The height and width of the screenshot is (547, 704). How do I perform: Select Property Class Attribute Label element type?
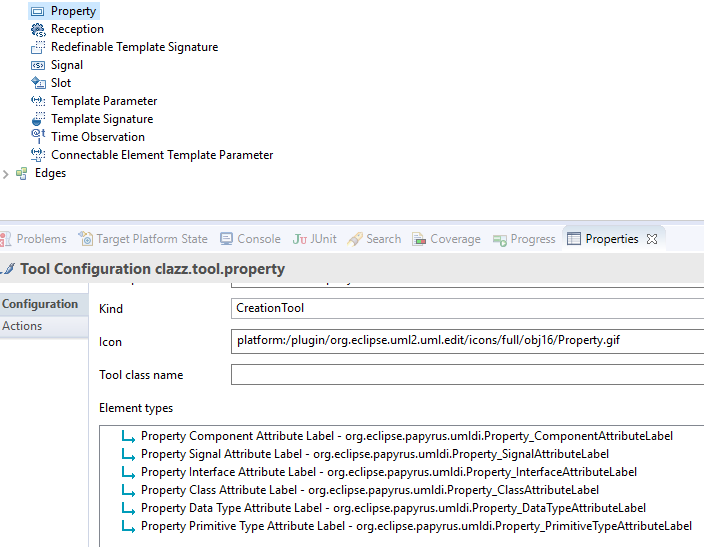click(x=370, y=490)
